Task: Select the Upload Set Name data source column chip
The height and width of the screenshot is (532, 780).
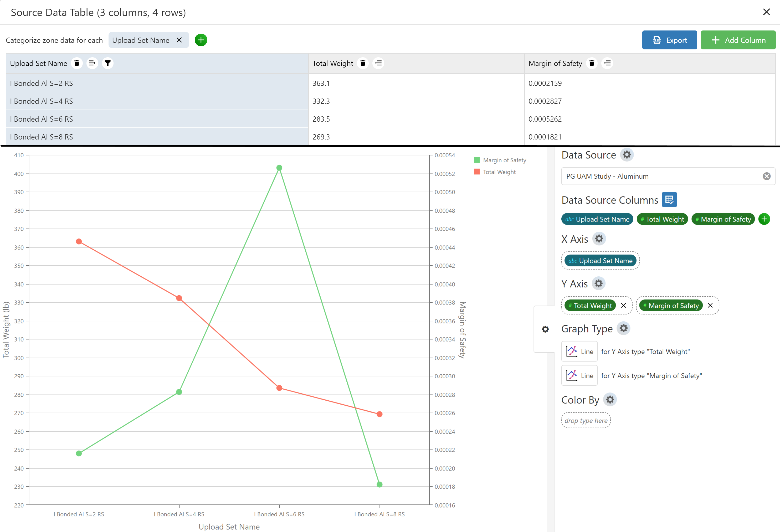Action: (597, 219)
